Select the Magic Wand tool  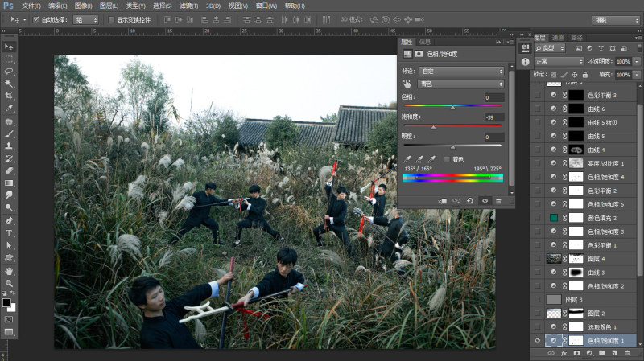pos(9,84)
